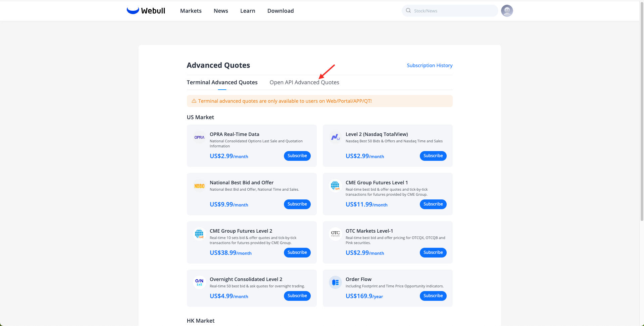The image size is (644, 326).
Task: Open the user profile avatar
Action: [x=507, y=11]
